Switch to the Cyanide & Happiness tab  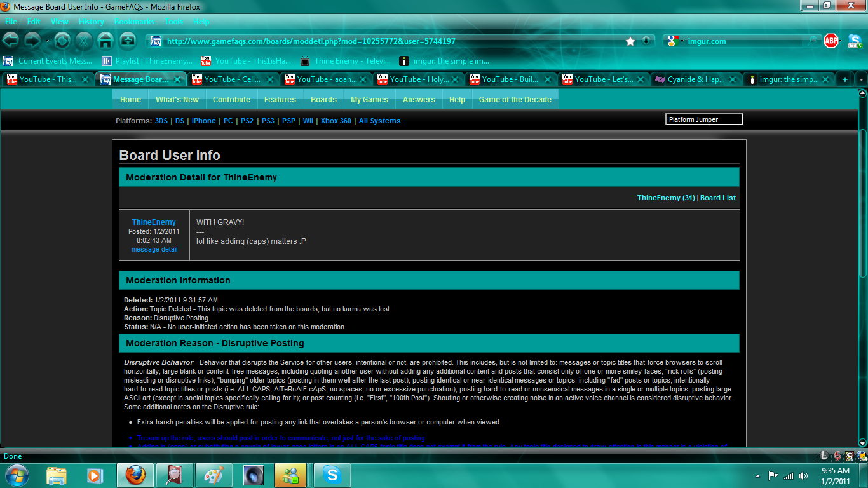697,79
